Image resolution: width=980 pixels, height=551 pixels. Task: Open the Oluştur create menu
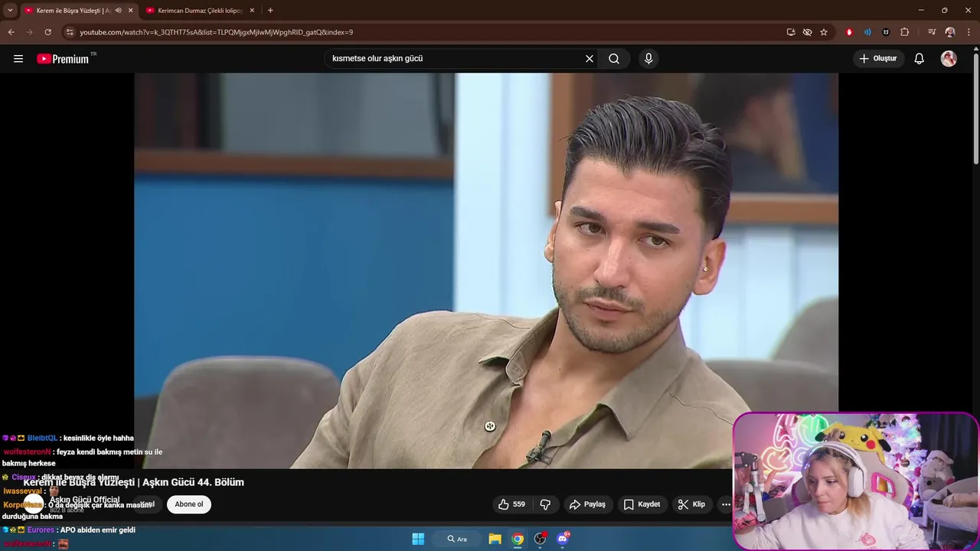pos(878,59)
